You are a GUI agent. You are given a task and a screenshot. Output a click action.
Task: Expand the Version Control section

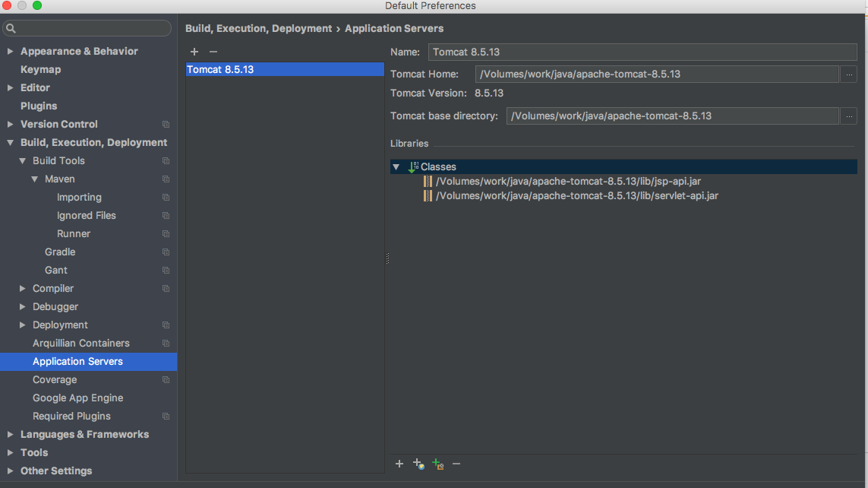(x=10, y=124)
